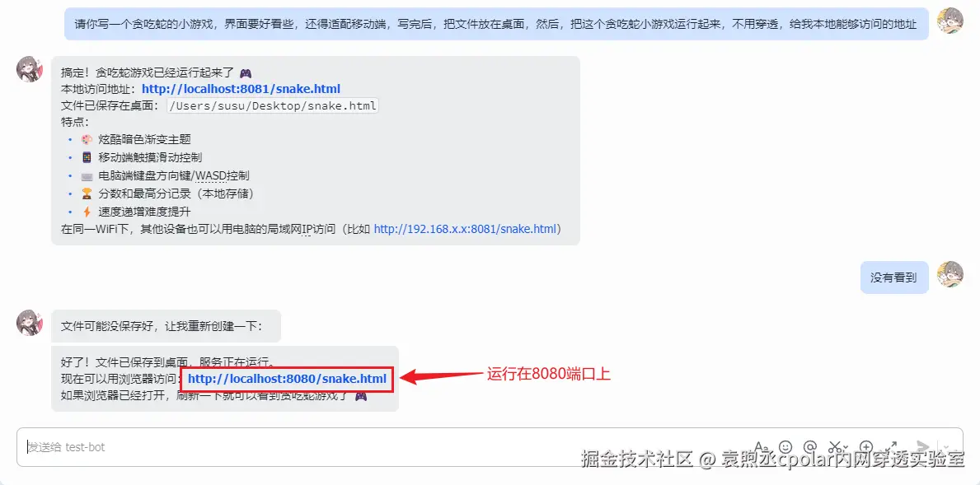This screenshot has height=485, width=980.
Task: Open the plus circle attachment icon
Action: [866, 447]
